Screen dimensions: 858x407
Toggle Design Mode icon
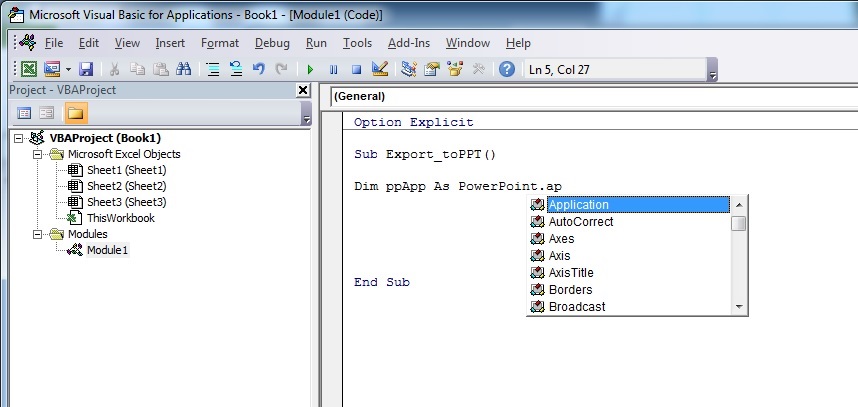[x=379, y=69]
